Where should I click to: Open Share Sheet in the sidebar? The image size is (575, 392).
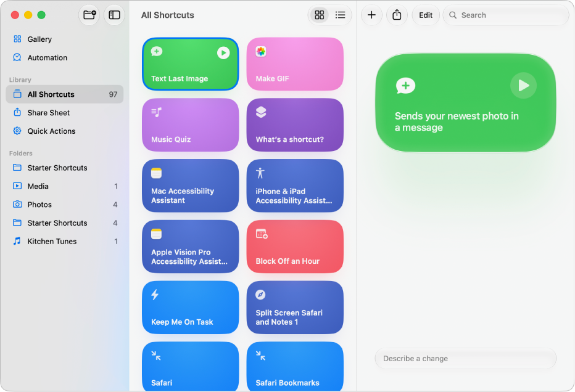[x=65, y=112]
